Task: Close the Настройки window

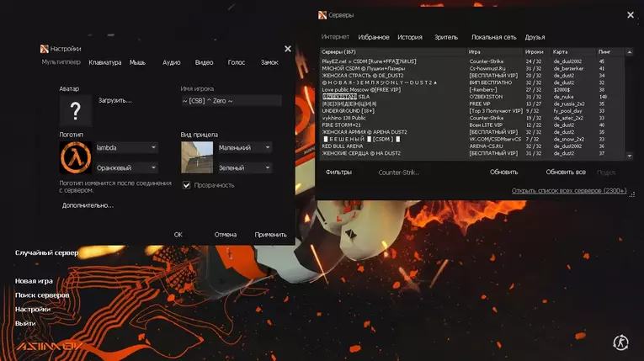Action: 288,49
